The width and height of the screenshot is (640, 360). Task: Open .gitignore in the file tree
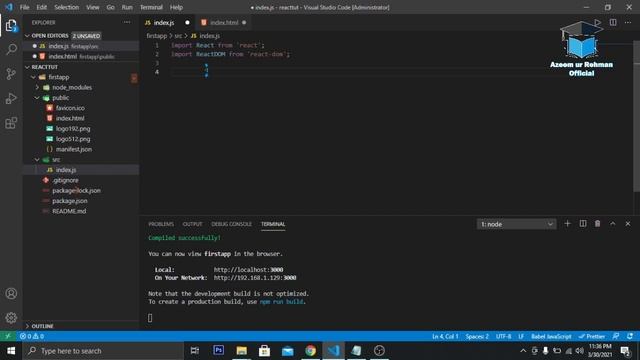pos(65,180)
